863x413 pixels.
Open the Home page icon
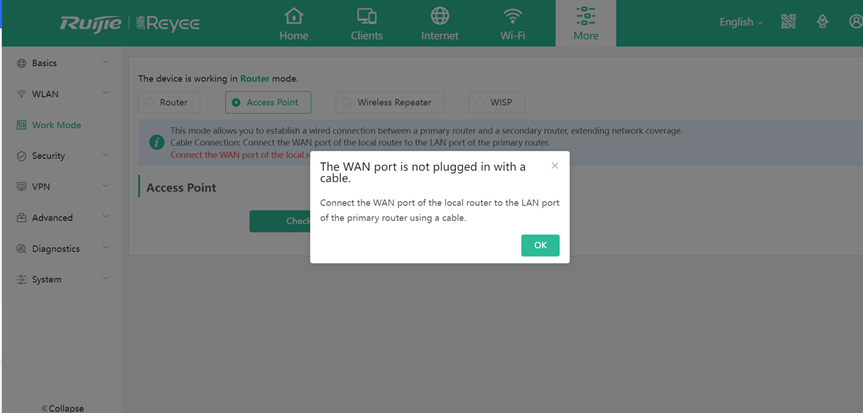click(294, 16)
